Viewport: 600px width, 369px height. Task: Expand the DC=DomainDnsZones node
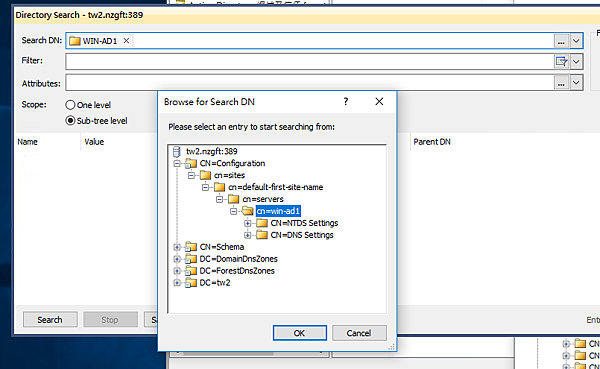[x=177, y=259]
